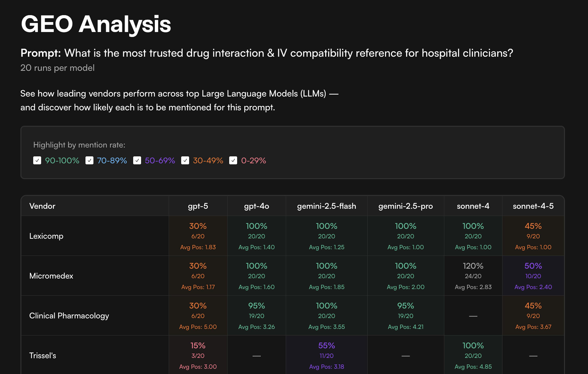588x374 pixels.
Task: Select the Micromedex vendor row
Action: [51, 276]
